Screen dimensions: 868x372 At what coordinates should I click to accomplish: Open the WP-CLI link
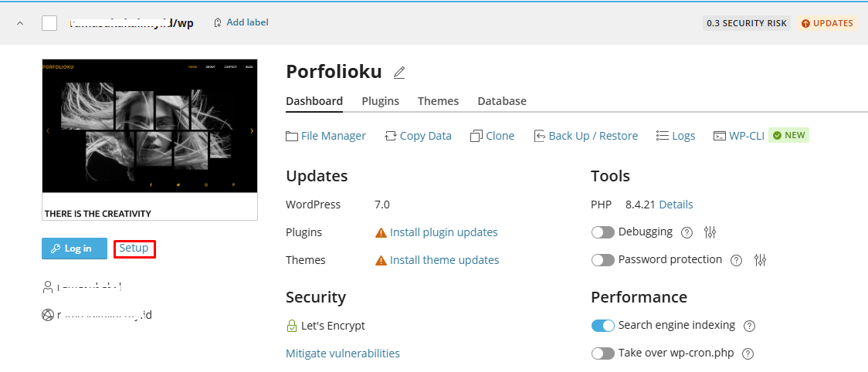pyautogui.click(x=747, y=136)
